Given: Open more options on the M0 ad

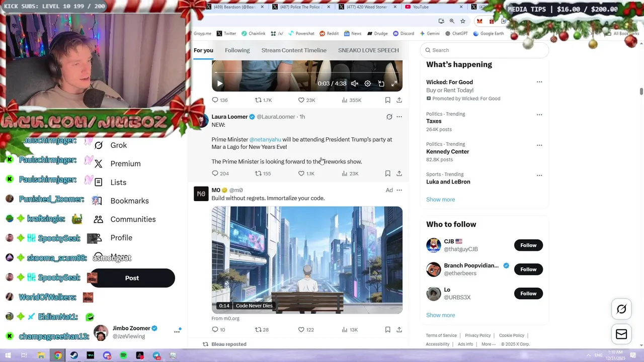Looking at the screenshot, I should coord(399,190).
